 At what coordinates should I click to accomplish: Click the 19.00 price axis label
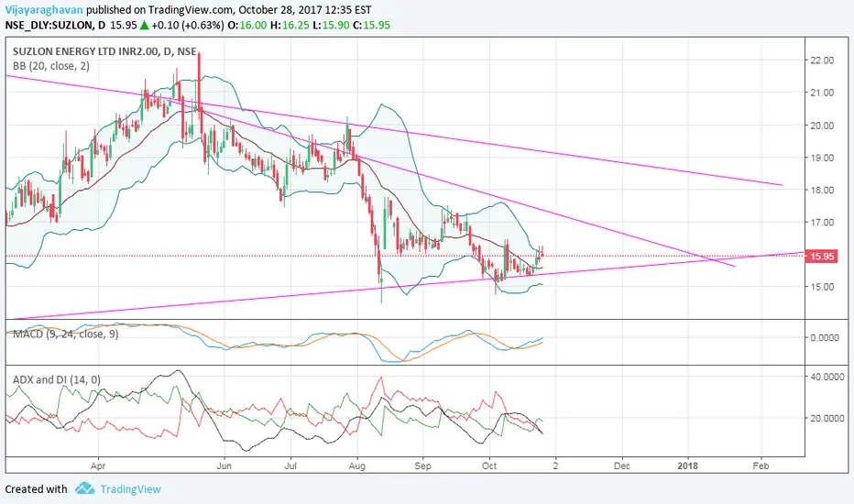click(822, 158)
